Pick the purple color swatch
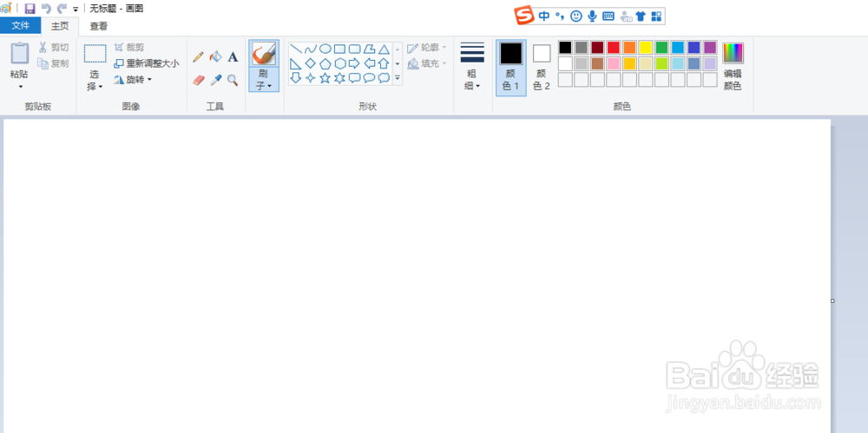 (710, 48)
